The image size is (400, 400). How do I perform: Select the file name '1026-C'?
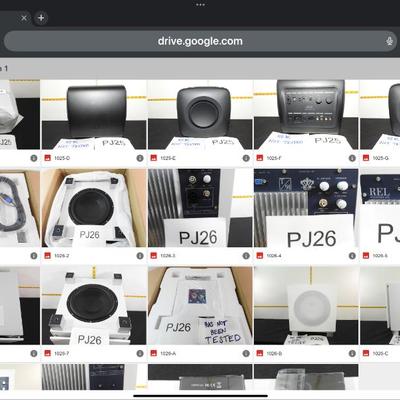coord(380,353)
